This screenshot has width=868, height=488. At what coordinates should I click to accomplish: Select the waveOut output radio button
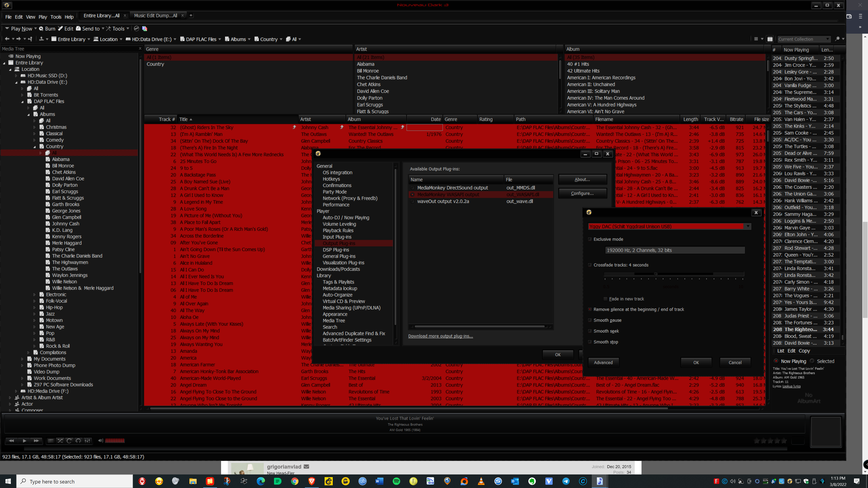[x=413, y=201]
